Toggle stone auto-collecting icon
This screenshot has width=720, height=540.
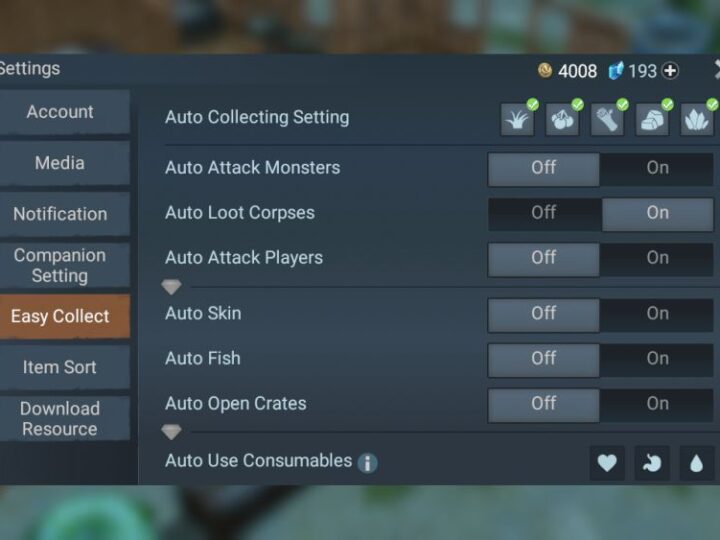tap(652, 119)
